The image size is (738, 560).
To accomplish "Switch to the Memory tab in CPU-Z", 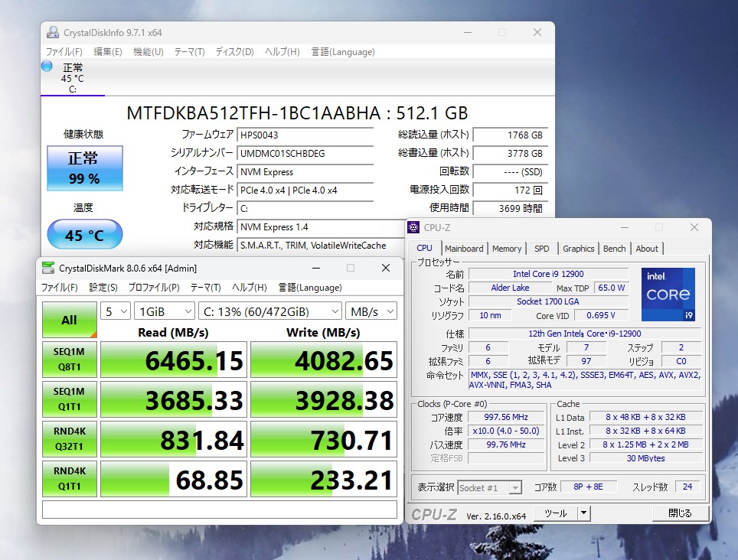I will (x=507, y=249).
